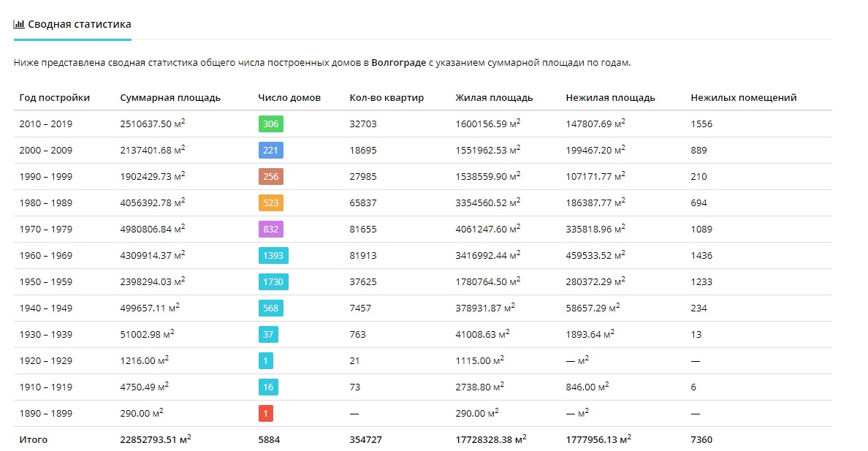The image size is (868, 451).
Task: Click the brown 256 houses badge
Action: (270, 177)
